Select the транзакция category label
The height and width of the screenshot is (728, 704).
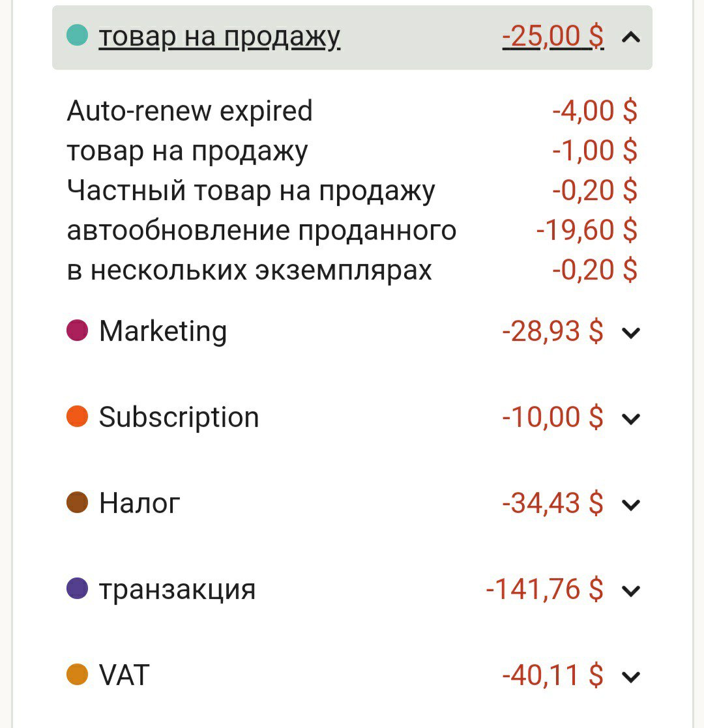pyautogui.click(x=177, y=590)
